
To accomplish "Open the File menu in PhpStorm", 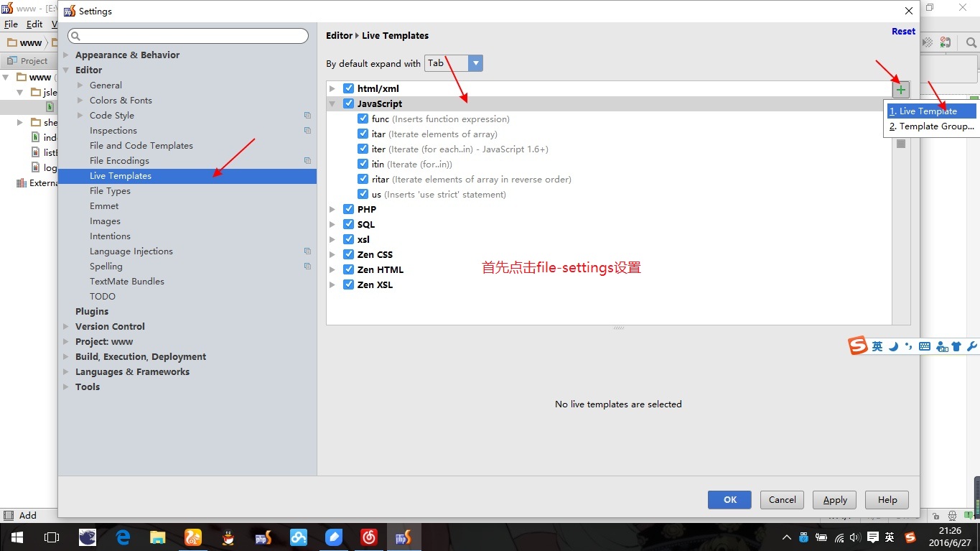I will point(11,24).
